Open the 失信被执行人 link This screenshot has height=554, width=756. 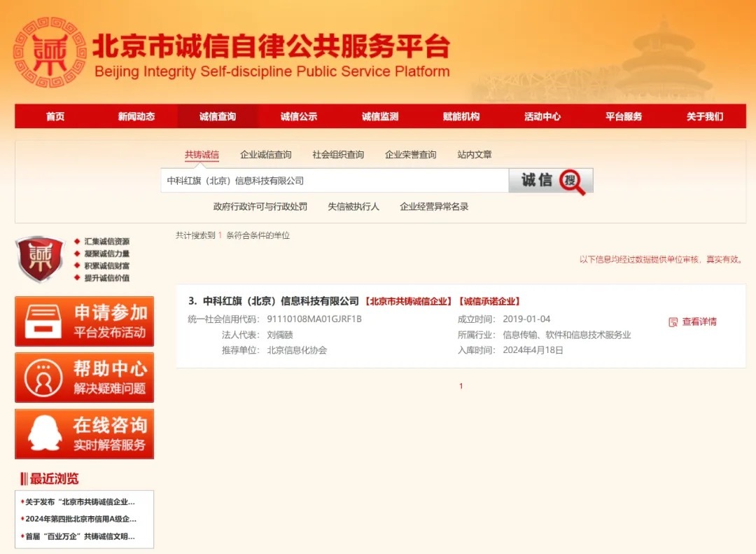tap(353, 207)
